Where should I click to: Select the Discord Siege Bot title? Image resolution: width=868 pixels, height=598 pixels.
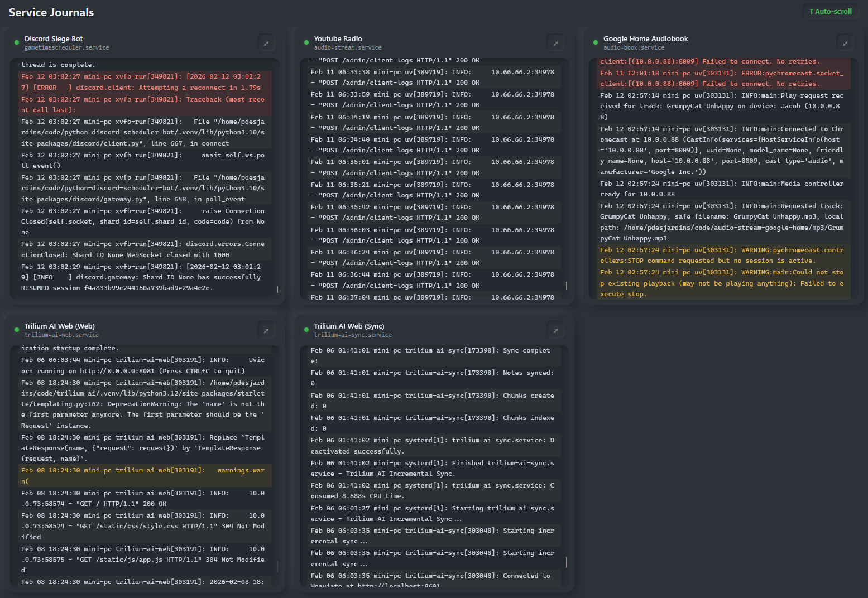pos(54,38)
